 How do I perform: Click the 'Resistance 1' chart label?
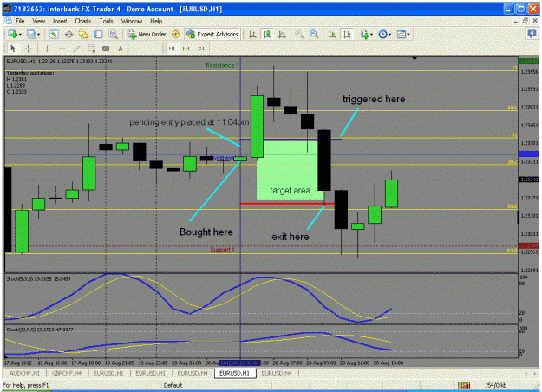tap(222, 65)
